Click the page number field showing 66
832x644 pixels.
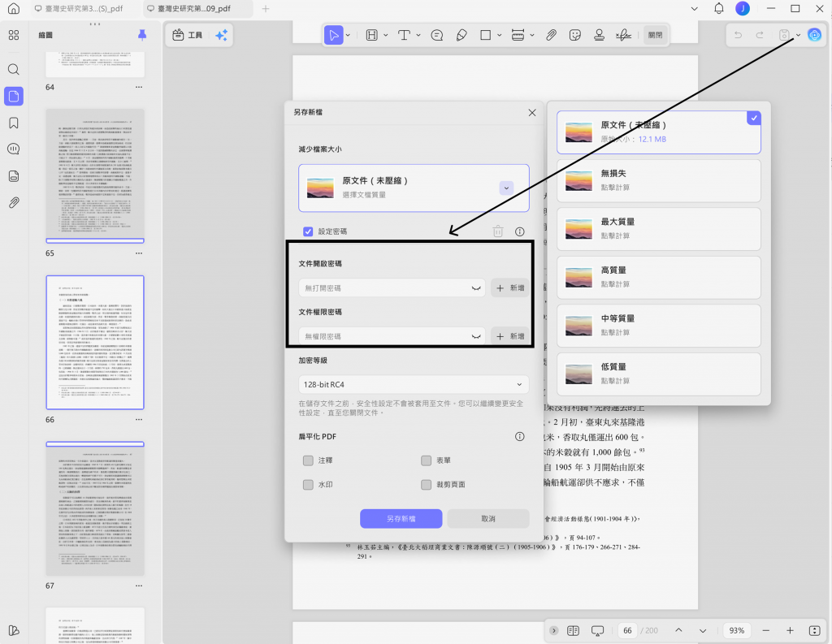click(x=628, y=631)
